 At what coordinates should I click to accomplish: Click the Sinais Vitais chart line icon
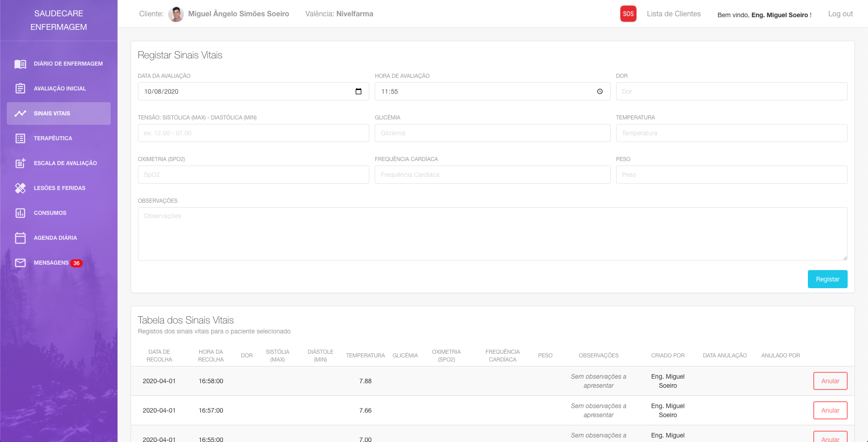[x=20, y=114]
